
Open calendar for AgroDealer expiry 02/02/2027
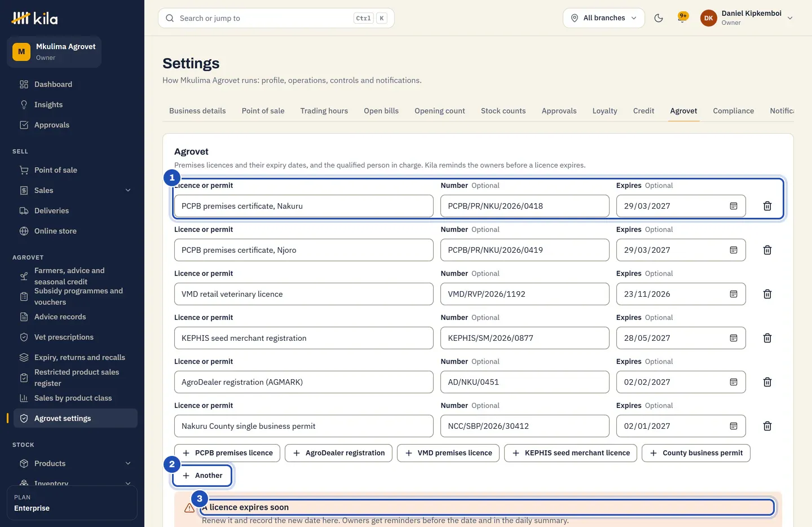(734, 382)
